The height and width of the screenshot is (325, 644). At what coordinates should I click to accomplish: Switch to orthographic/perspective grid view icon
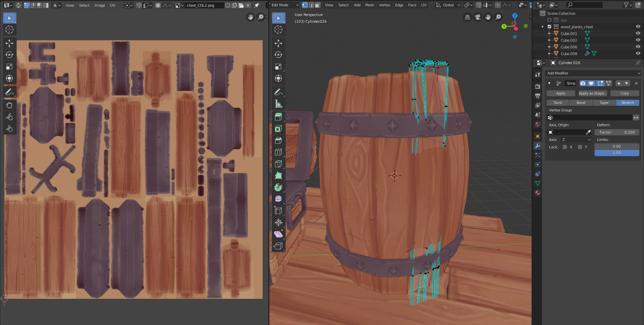(x=468, y=17)
